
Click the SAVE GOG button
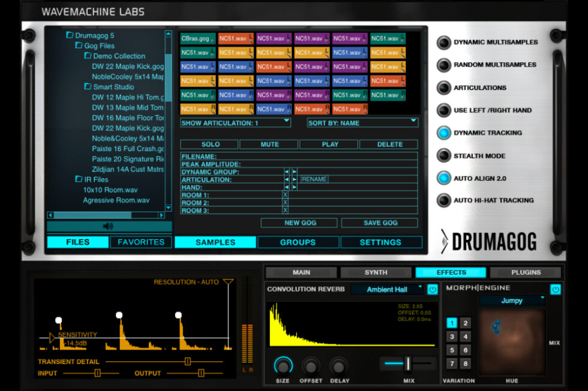coord(381,222)
